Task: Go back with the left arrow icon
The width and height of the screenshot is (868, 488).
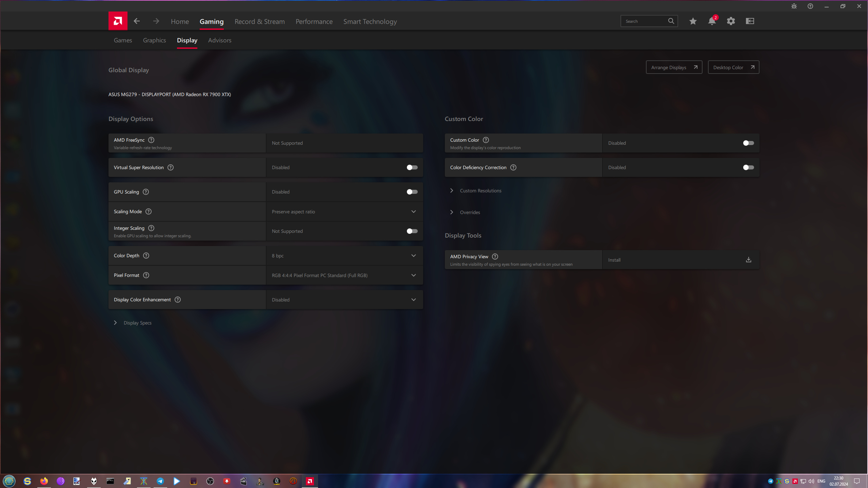Action: coord(137,21)
